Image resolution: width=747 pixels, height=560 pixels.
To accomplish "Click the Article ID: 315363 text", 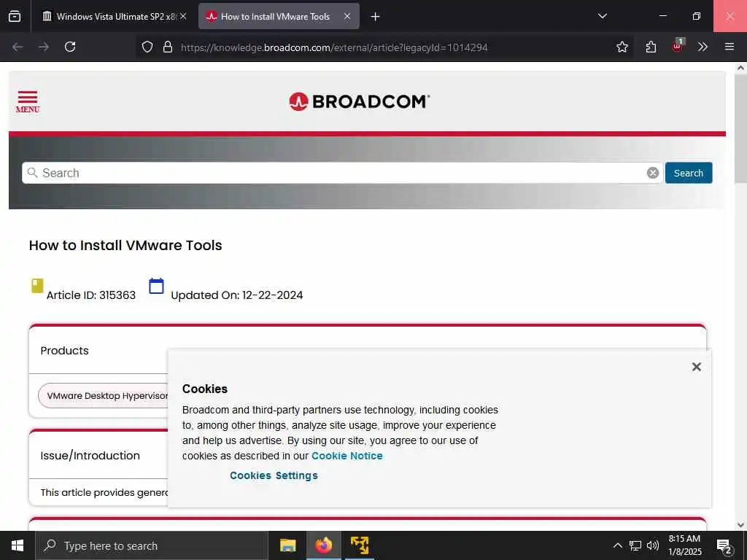I will [x=91, y=295].
